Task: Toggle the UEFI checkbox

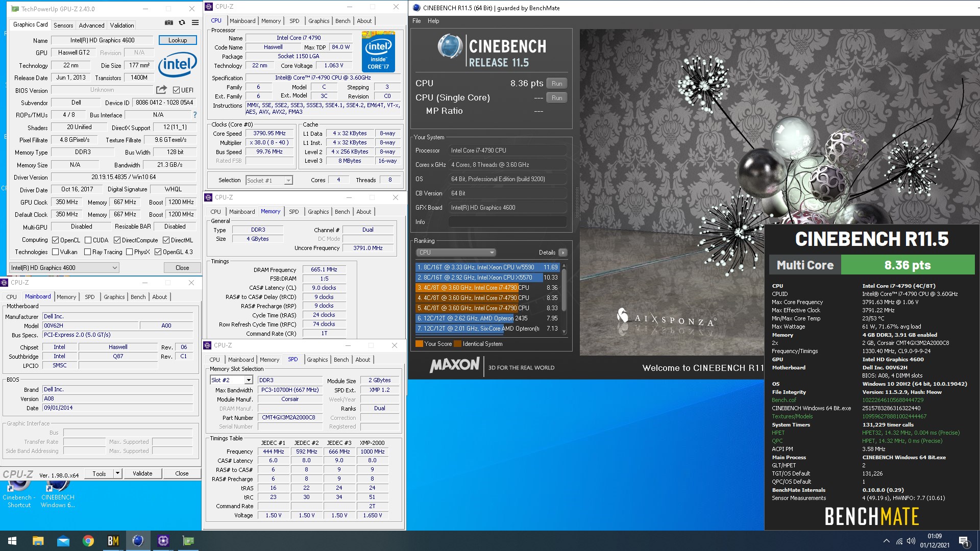Action: [x=176, y=90]
